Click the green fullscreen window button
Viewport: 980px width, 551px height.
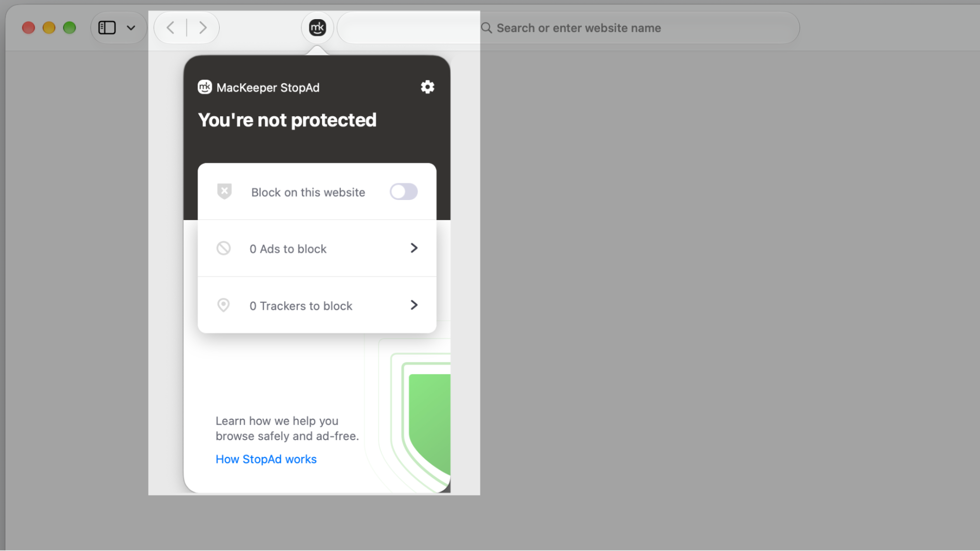pos(70,27)
